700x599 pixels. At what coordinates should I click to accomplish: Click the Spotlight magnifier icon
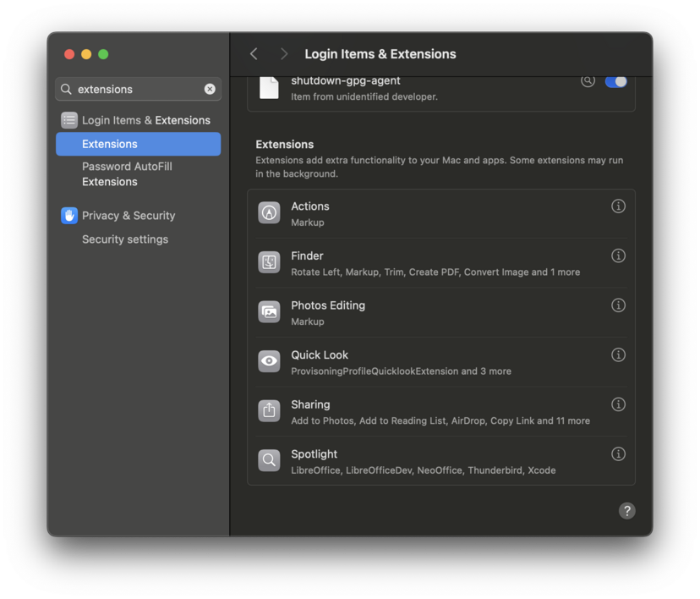tap(269, 460)
